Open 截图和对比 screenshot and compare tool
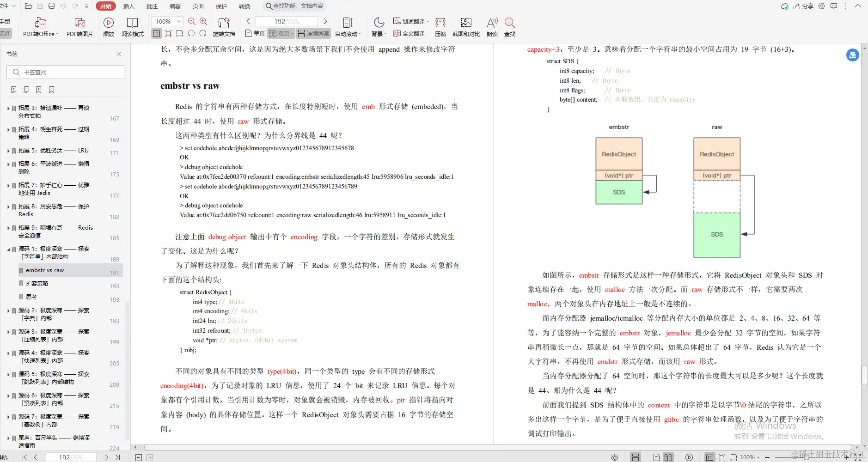The image size is (868, 462). 466,27
